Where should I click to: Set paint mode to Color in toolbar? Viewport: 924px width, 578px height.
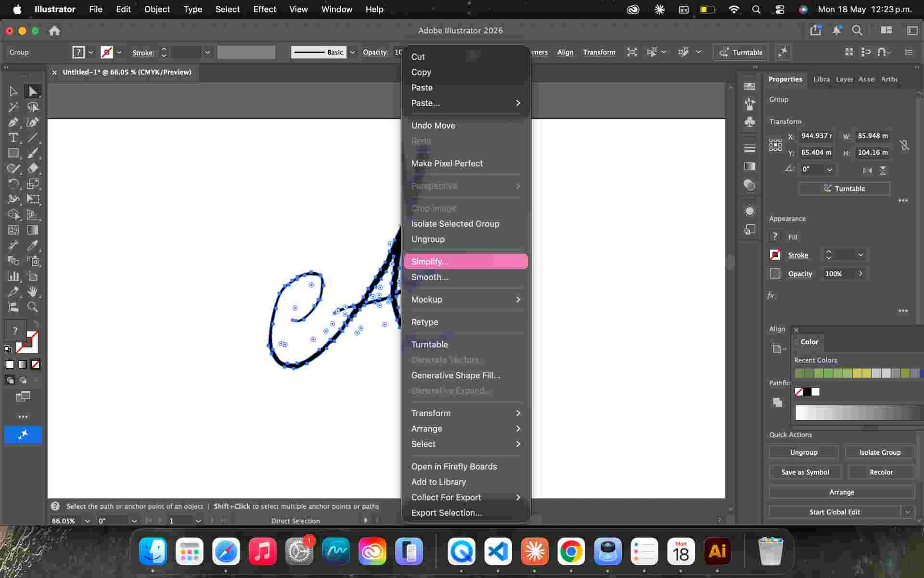click(x=10, y=365)
